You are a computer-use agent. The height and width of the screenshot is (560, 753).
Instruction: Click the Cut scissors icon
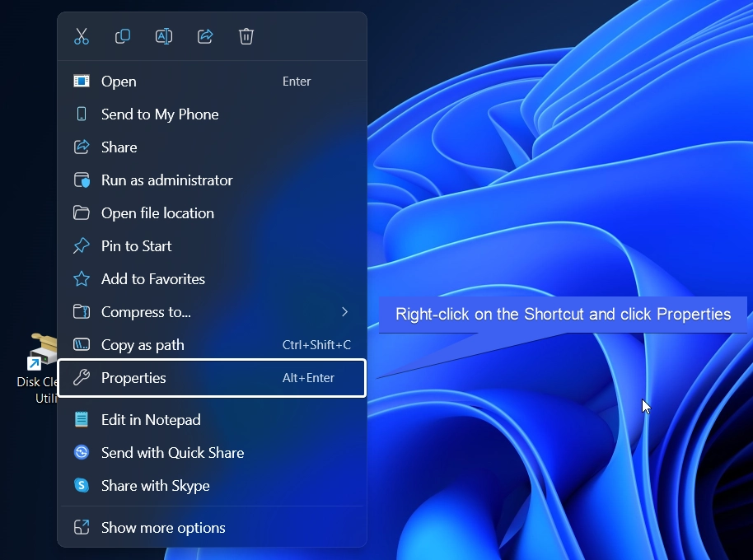[x=82, y=36]
